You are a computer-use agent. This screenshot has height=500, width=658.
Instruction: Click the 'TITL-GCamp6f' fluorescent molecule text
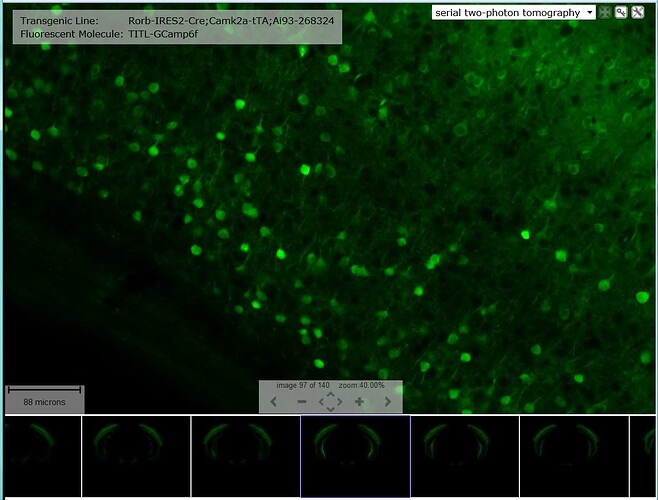163,34
